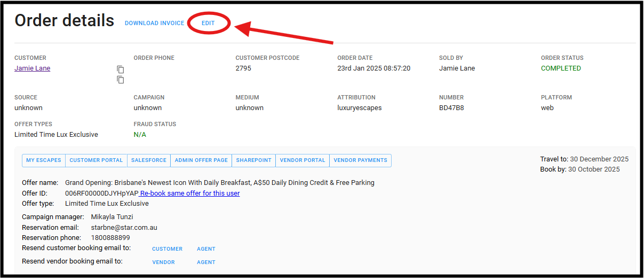The image size is (644, 279).
Task: Open the Admin Offer Page
Action: coord(201,160)
